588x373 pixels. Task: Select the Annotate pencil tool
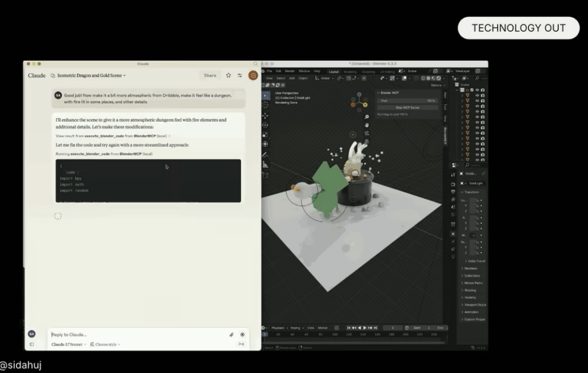click(x=265, y=155)
